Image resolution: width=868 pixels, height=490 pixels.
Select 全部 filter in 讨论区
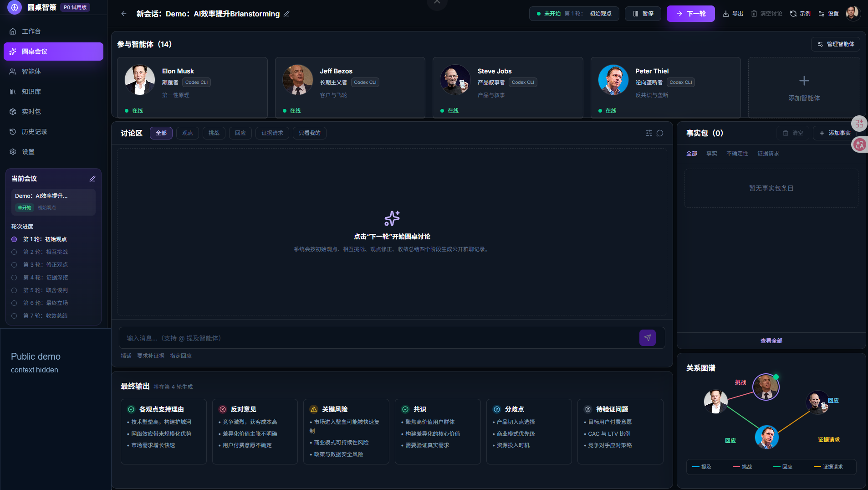(x=161, y=133)
